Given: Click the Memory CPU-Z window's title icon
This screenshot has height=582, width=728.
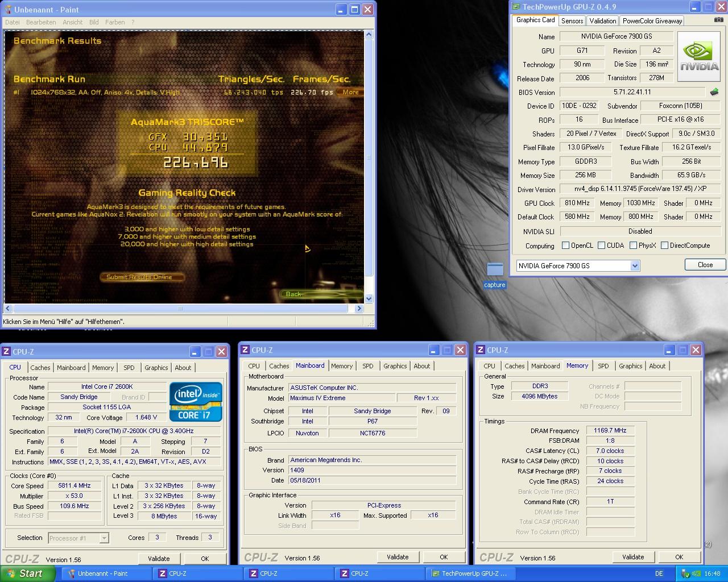Looking at the screenshot, I should (481, 350).
